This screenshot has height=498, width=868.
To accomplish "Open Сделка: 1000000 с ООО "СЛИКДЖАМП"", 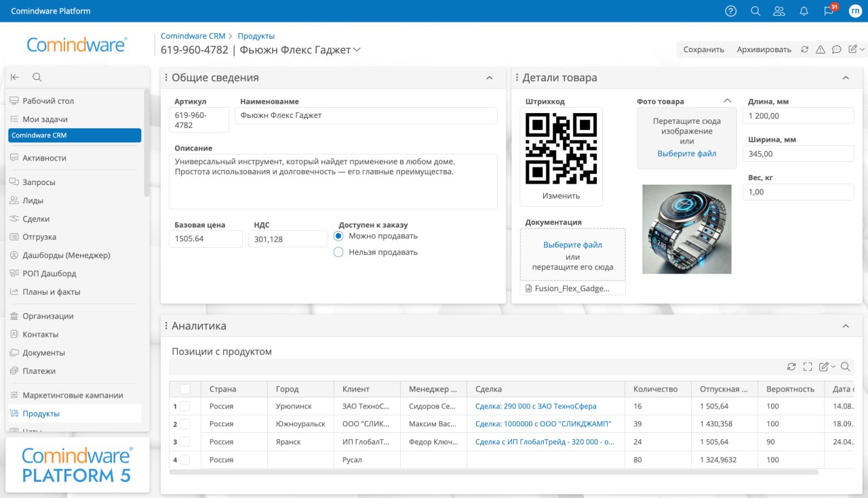I will pos(543,424).
